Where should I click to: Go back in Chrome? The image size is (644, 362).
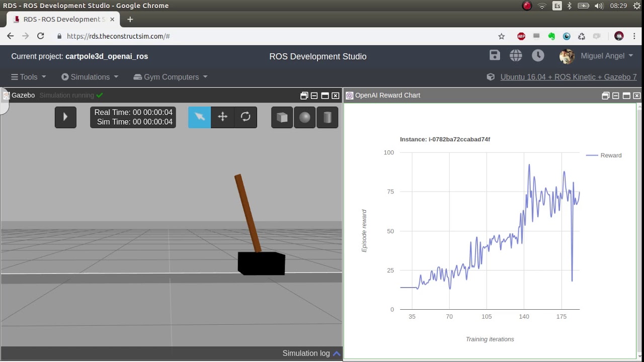click(10, 36)
